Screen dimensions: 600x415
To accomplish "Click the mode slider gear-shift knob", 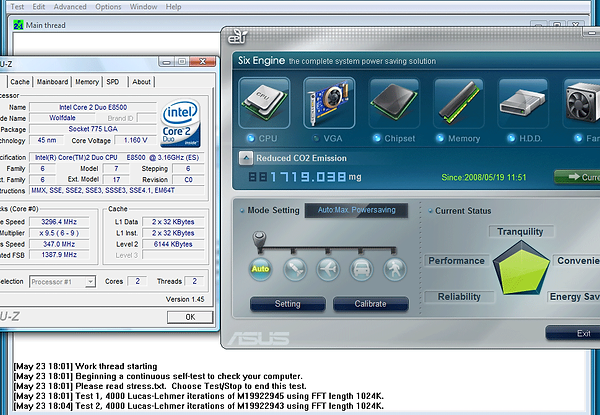I will pos(259,241).
